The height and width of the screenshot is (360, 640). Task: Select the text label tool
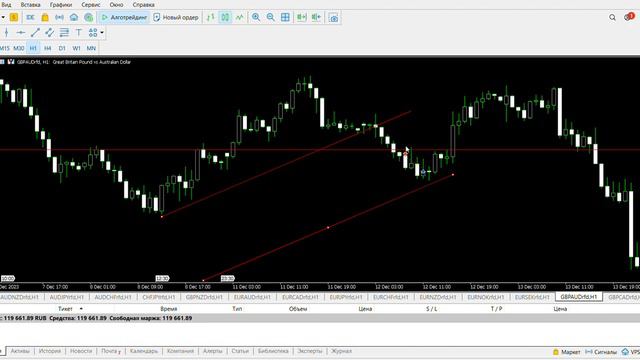[79, 33]
